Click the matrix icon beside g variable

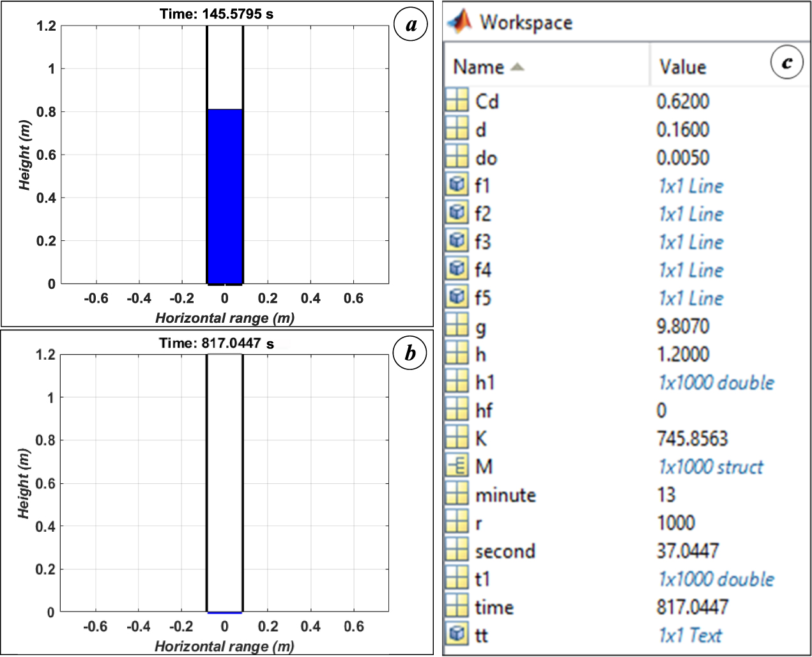tap(457, 326)
